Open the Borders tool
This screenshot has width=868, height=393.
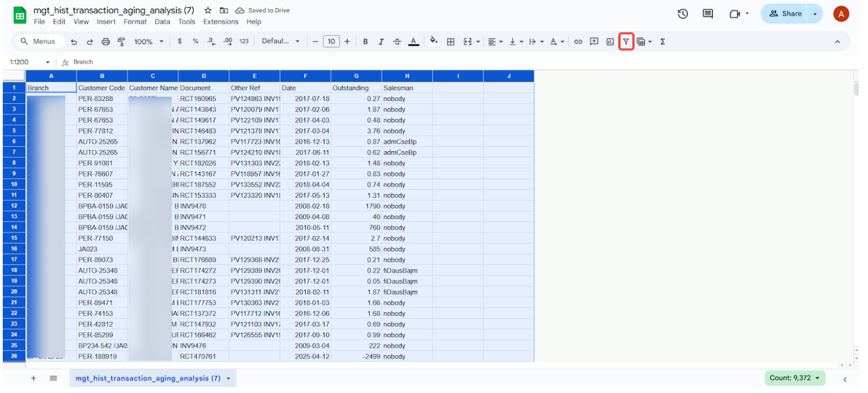[450, 42]
